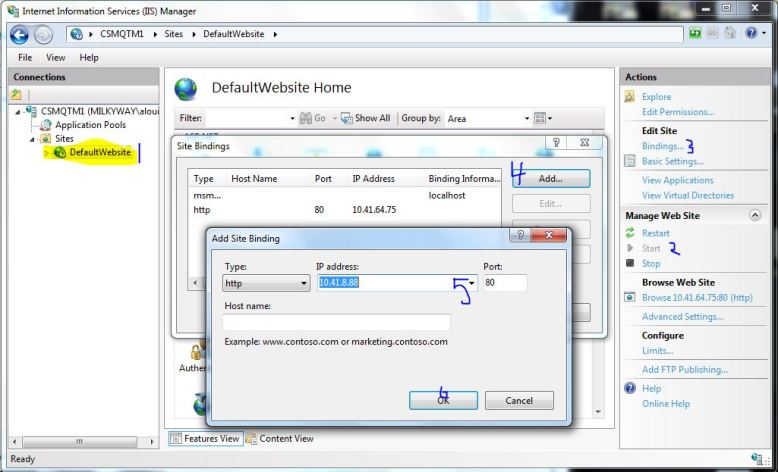This screenshot has width=778, height=472.
Task: Click the black Stop square icon
Action: pos(630,264)
